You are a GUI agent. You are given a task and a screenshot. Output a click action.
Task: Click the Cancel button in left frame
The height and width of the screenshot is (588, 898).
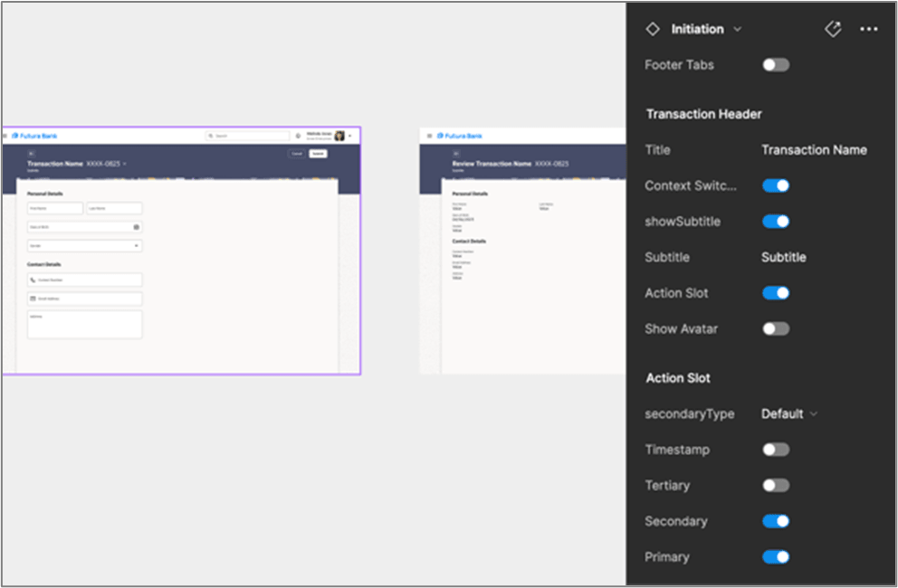296,154
